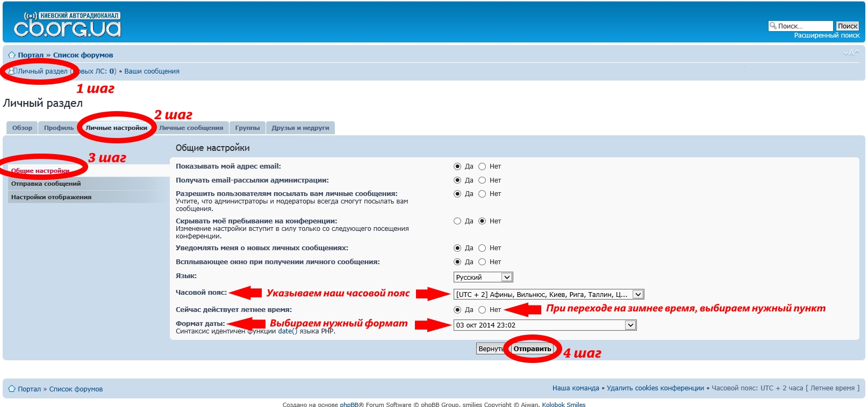Click the Удалить cookies конференции link
868x407 pixels.
[655, 388]
